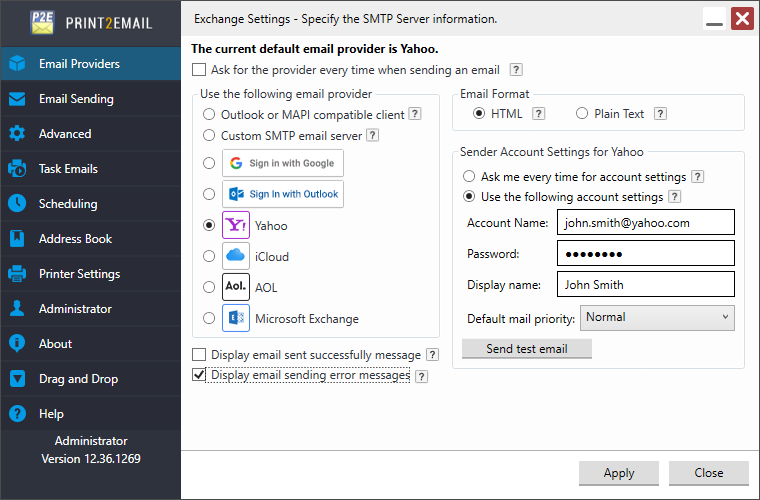Click the Yahoo provider logo icon
760x500 pixels.
236,225
